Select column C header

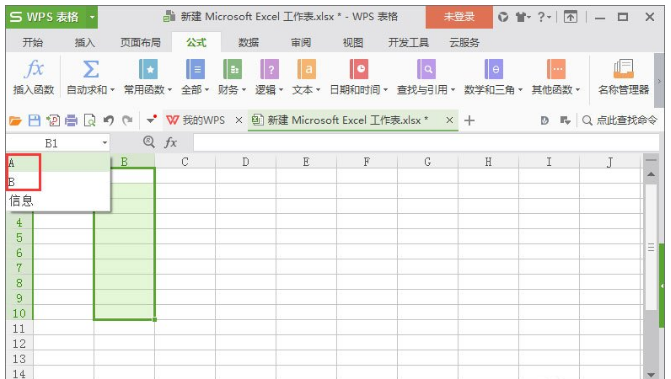[x=185, y=162]
